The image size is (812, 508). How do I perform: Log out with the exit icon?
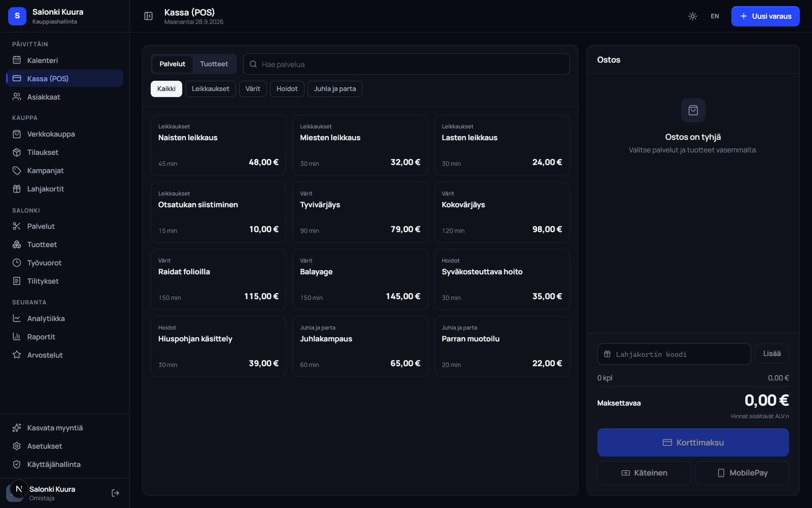115,493
